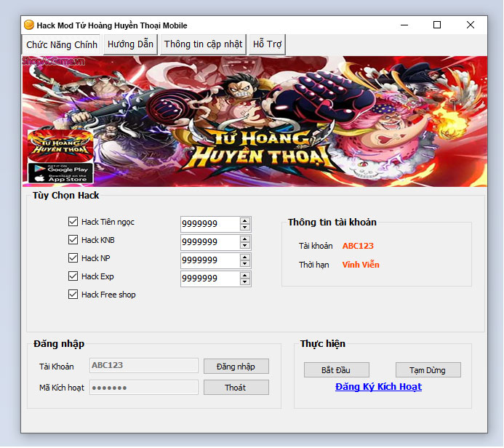Click the Hack NP value field
The width and height of the screenshot is (504, 448).
click(x=210, y=260)
